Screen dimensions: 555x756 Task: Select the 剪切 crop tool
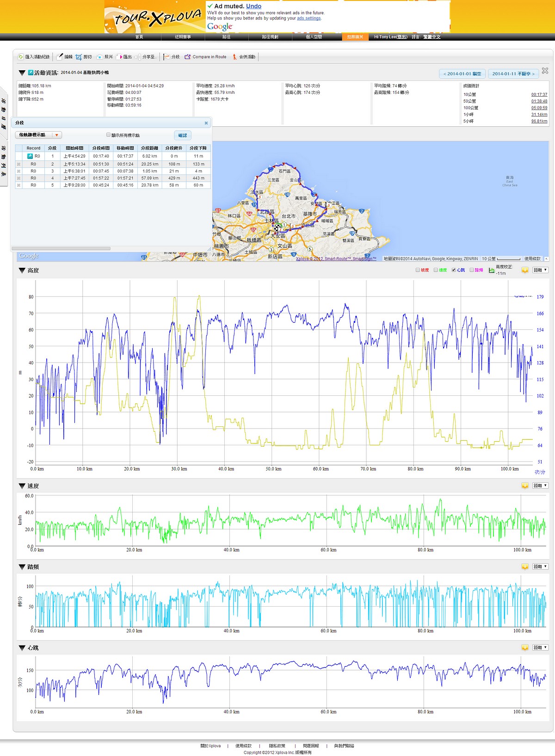tap(79, 57)
